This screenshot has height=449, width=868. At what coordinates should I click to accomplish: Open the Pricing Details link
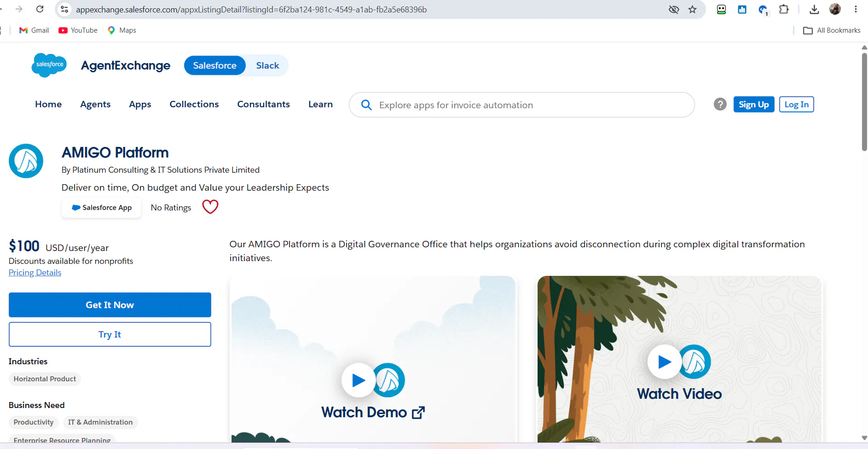[35, 273]
